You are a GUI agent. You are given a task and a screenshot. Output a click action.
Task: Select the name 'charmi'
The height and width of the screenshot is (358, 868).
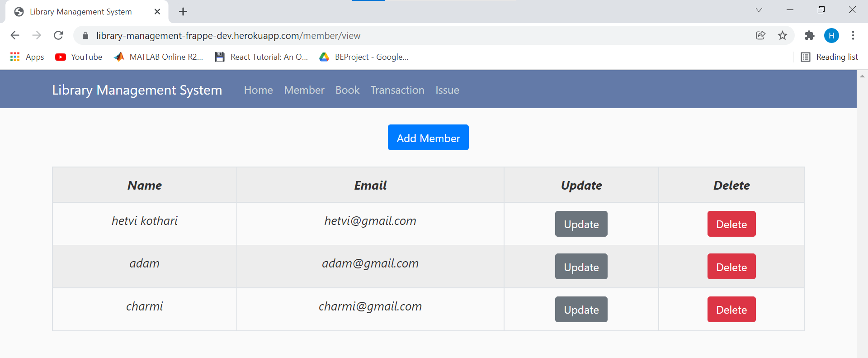(145, 306)
